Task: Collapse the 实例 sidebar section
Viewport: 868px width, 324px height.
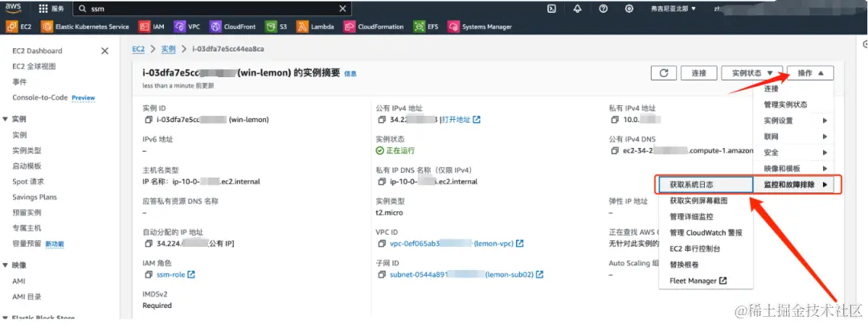Action: click(6, 119)
